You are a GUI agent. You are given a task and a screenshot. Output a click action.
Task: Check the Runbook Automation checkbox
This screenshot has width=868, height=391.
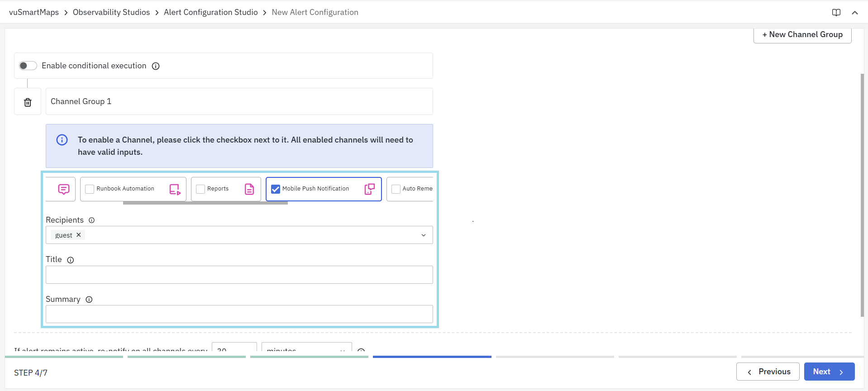(x=90, y=189)
